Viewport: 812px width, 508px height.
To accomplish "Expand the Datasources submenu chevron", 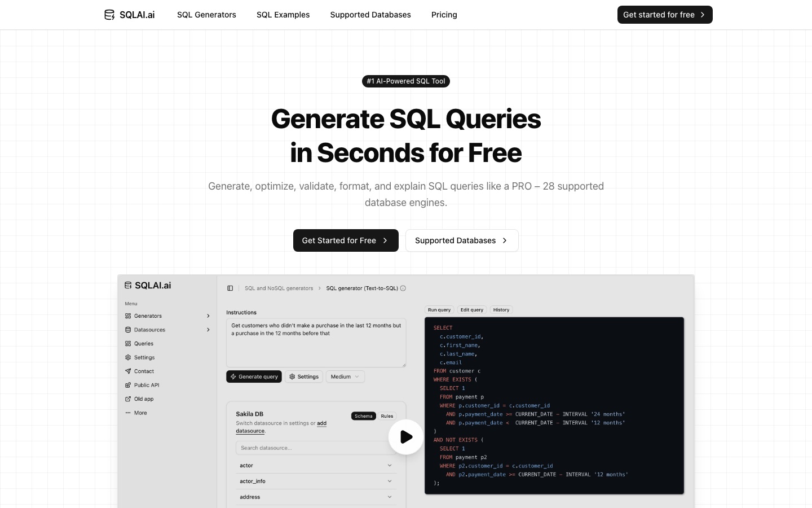I will coord(208,330).
